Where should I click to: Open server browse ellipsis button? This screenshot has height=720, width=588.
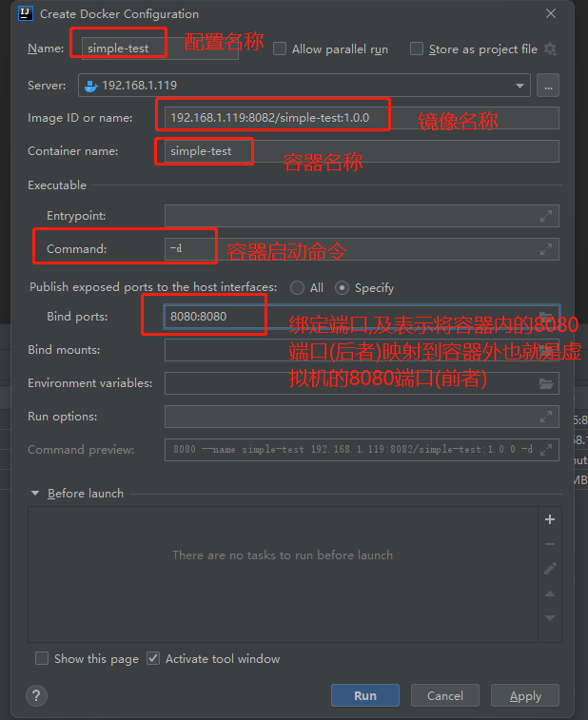click(x=548, y=86)
